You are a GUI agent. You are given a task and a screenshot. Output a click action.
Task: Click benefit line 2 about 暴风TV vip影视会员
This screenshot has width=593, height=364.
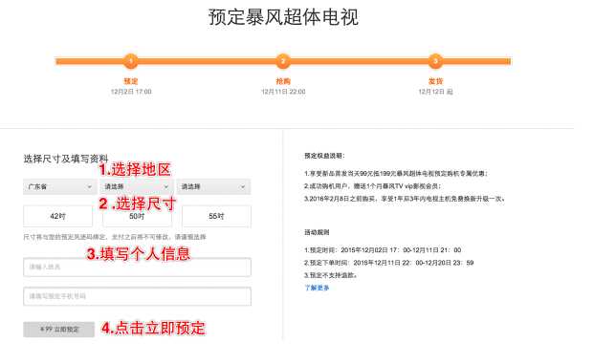pyautogui.click(x=373, y=186)
